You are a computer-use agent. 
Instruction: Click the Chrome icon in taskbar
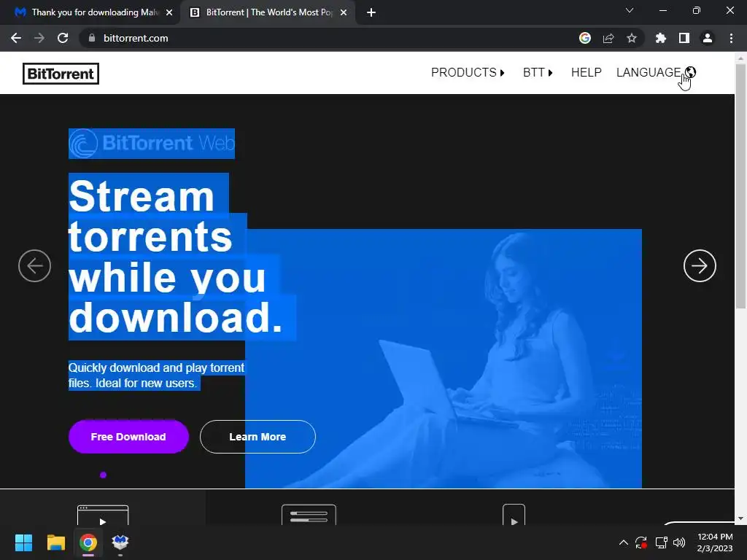click(88, 542)
